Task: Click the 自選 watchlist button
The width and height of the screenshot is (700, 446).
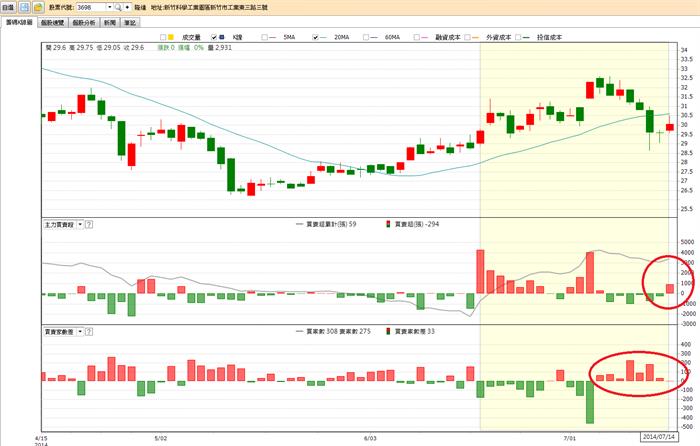Action: click(x=8, y=7)
